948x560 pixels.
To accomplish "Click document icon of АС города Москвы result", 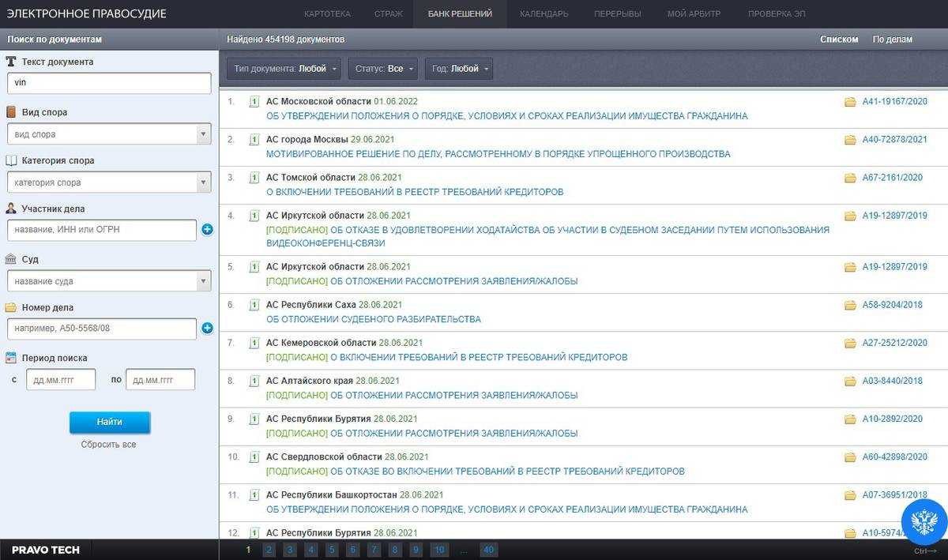I will (x=254, y=140).
